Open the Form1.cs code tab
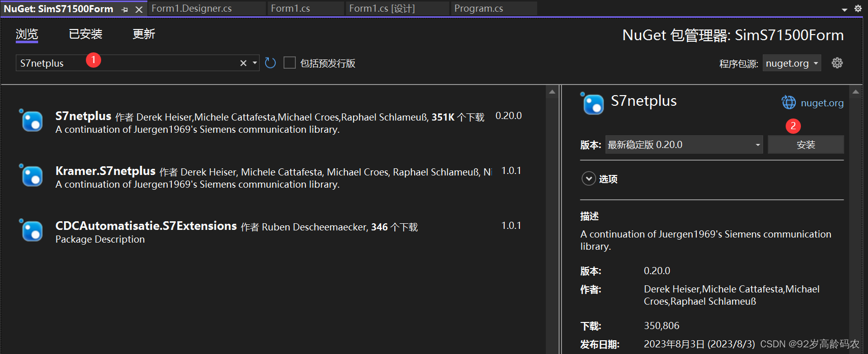 tap(290, 9)
